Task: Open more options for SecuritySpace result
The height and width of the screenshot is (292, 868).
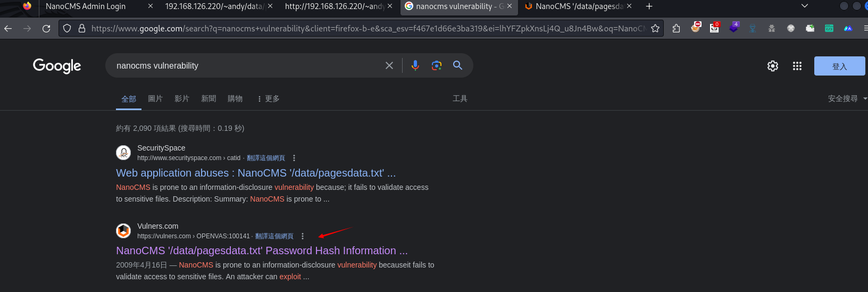Action: 294,158
